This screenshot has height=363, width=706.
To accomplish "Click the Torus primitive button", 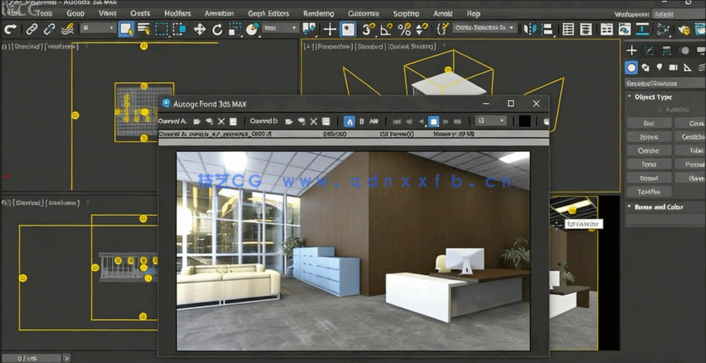I will pos(649,164).
